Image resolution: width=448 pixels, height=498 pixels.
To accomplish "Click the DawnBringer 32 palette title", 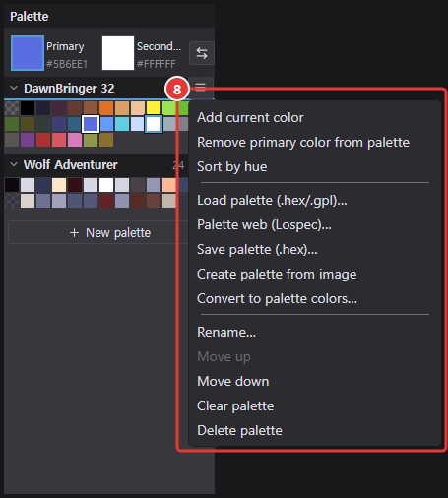I will [x=69, y=89].
